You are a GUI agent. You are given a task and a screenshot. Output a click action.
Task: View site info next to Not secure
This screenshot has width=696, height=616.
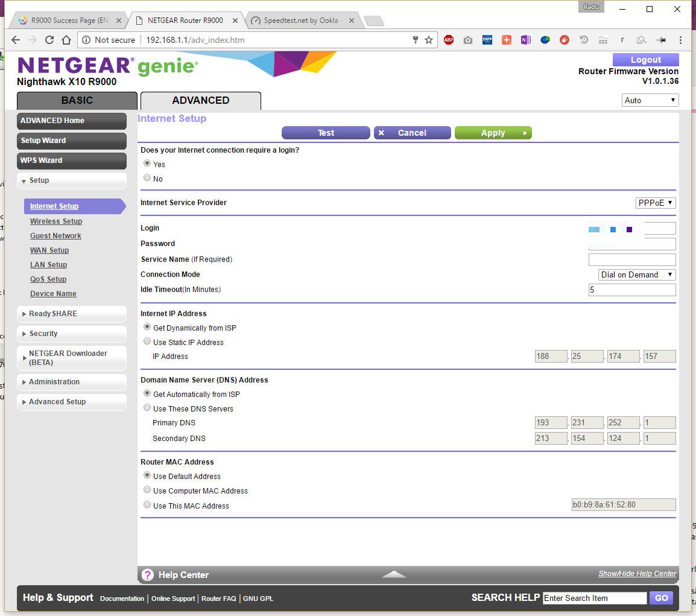(x=86, y=40)
